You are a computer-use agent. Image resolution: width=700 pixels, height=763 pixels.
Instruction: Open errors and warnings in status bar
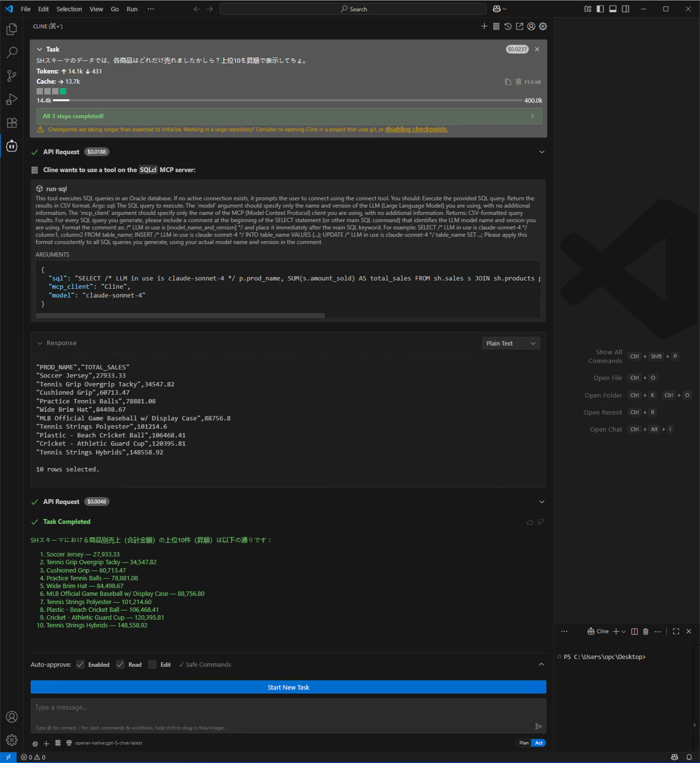pos(33,757)
